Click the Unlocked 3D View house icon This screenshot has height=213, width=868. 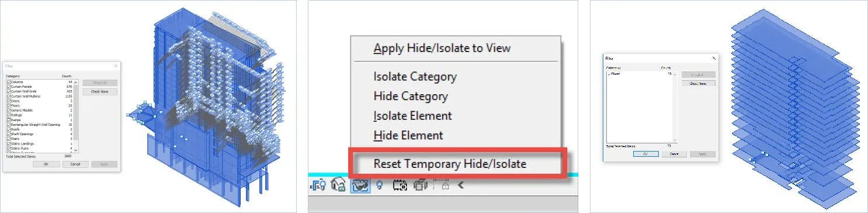338,185
